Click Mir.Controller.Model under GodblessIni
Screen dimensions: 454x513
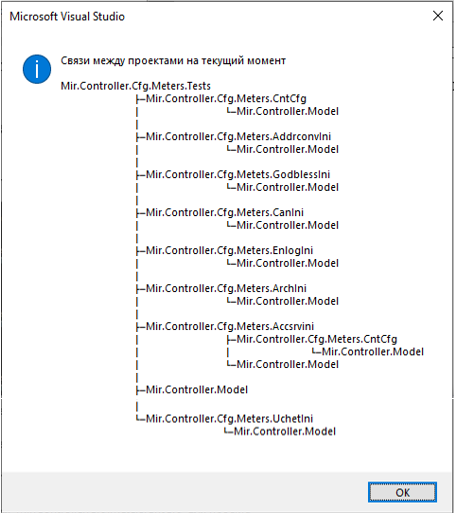[x=287, y=187]
